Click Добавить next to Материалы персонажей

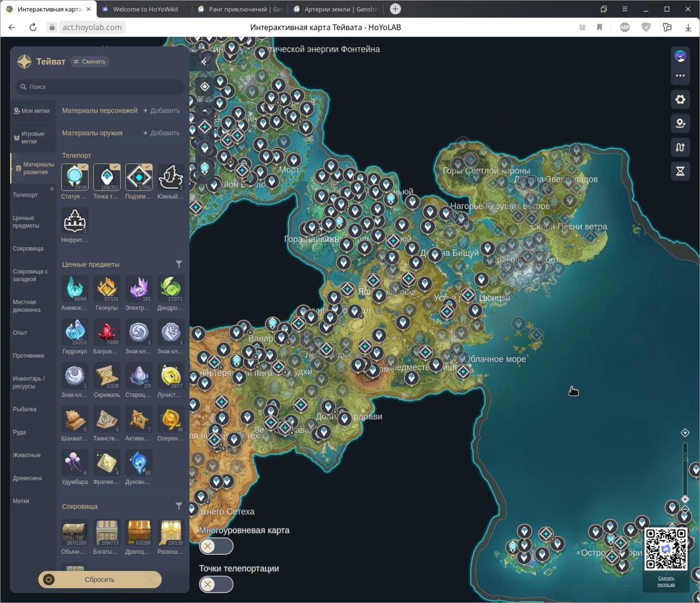coord(161,111)
